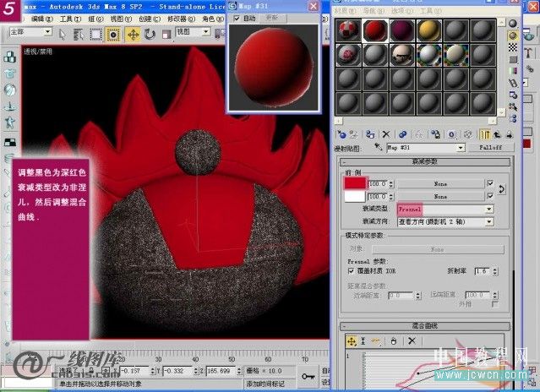Click Z coordinate field 165.699
540x392 pixels.
pos(221,371)
